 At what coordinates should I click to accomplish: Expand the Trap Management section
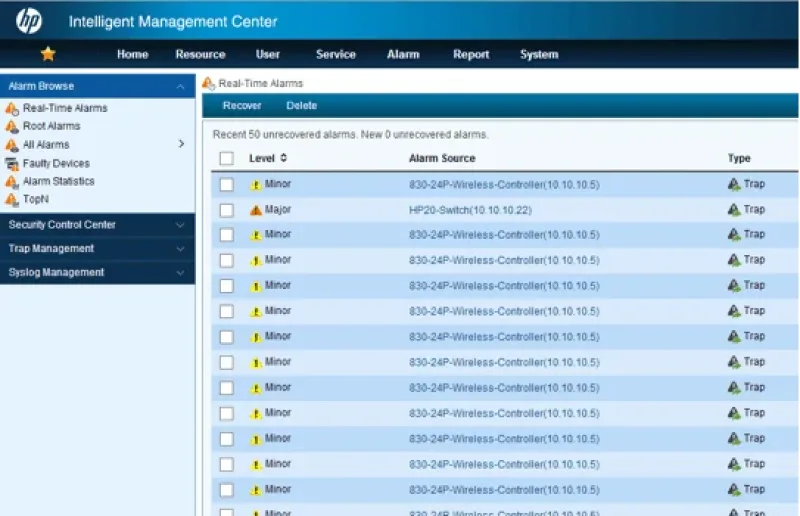[97, 249]
